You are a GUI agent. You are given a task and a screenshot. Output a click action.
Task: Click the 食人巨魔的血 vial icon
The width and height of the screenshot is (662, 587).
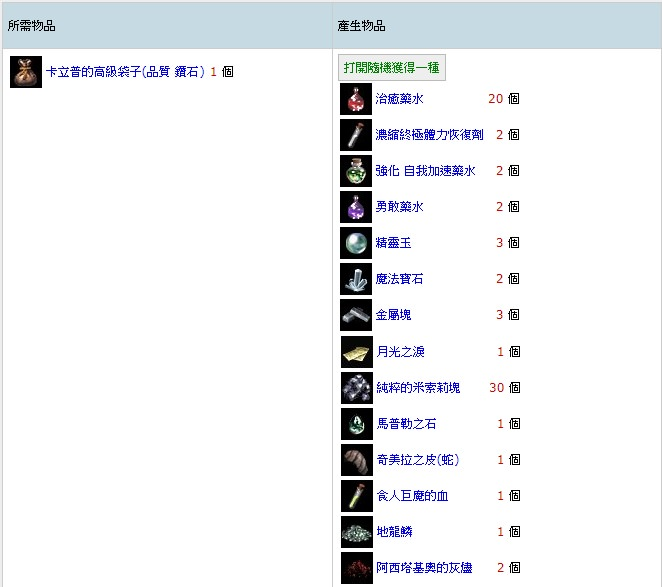357,496
